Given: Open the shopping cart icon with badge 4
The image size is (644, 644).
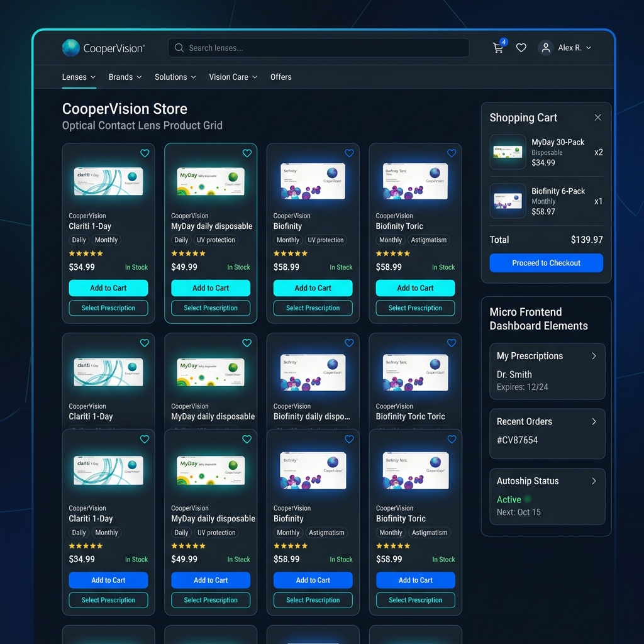Looking at the screenshot, I should (499, 47).
